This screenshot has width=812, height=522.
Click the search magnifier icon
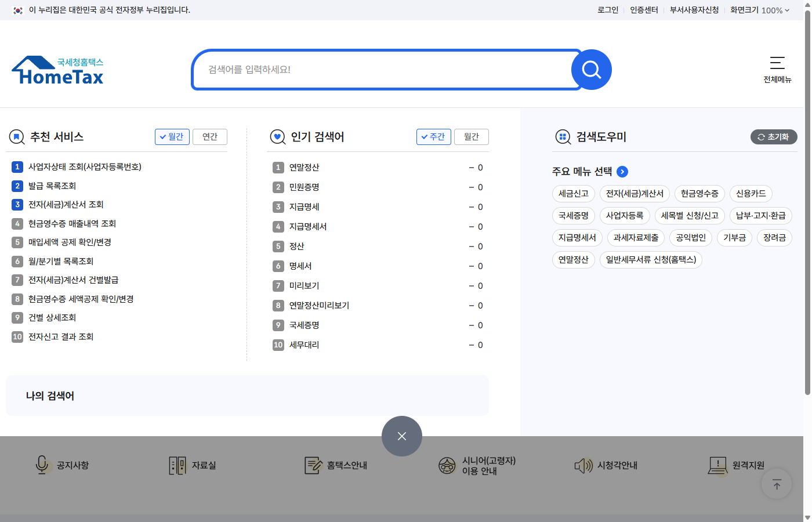coord(591,69)
